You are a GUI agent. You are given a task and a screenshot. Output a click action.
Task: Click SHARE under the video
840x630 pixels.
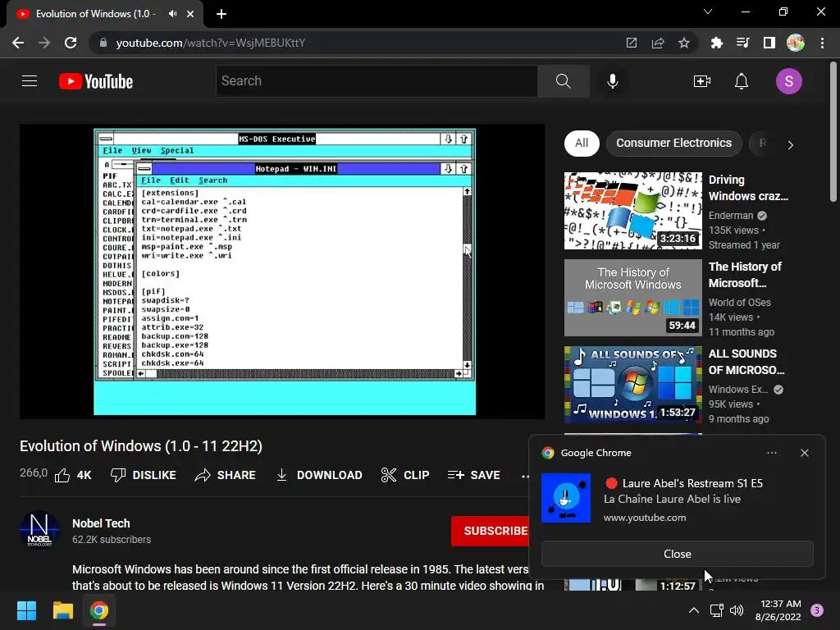pos(225,475)
